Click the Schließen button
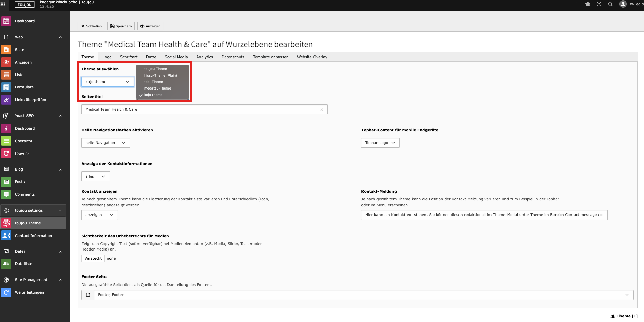The width and height of the screenshot is (644, 322). click(91, 26)
